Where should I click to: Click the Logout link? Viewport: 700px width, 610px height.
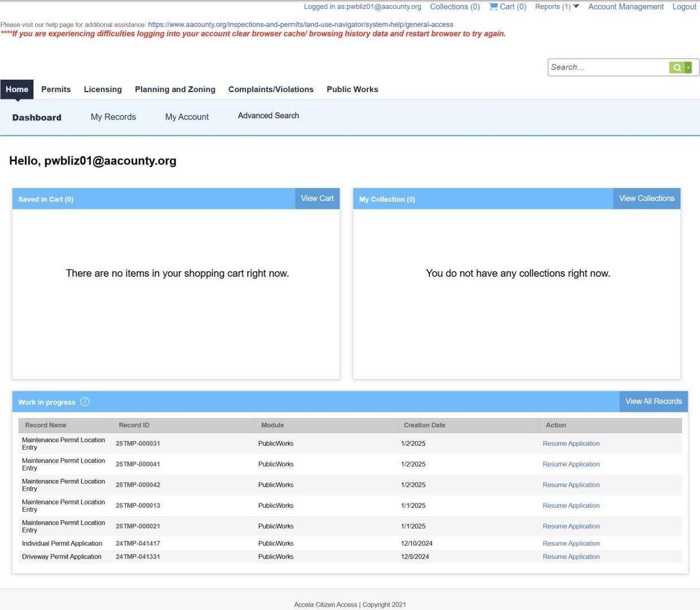[684, 7]
